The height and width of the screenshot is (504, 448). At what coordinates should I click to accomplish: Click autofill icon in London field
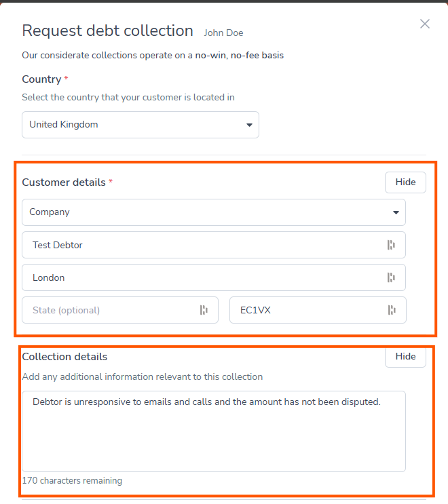click(x=391, y=277)
